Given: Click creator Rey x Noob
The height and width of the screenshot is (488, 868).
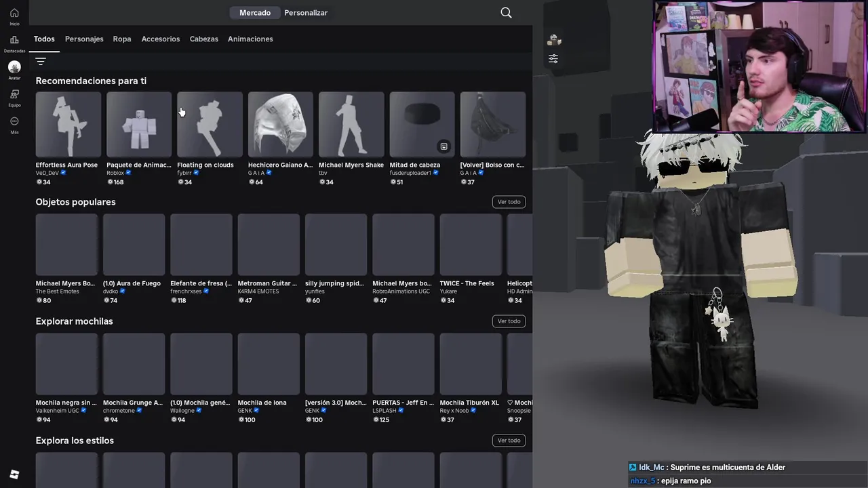Looking at the screenshot, I should pos(454,411).
